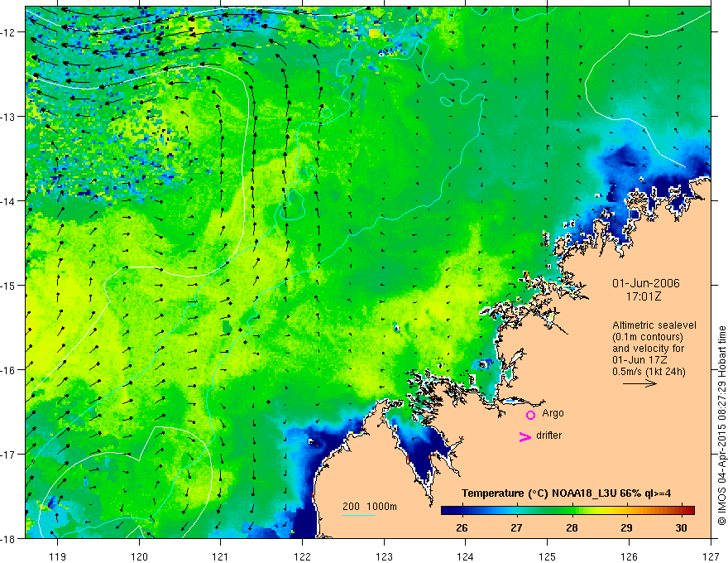
Task: Click the '0.5m/s (1kt 24h)' scale text
Action: (649, 372)
